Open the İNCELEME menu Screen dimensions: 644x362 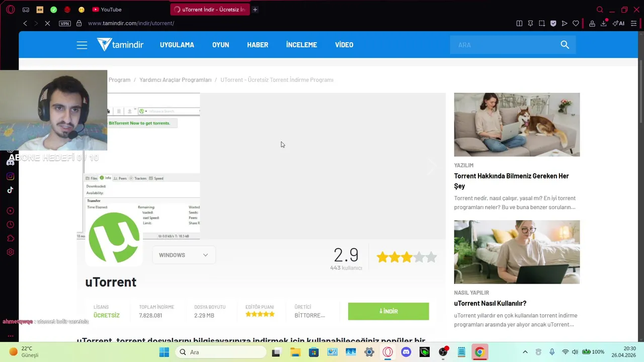click(x=301, y=45)
